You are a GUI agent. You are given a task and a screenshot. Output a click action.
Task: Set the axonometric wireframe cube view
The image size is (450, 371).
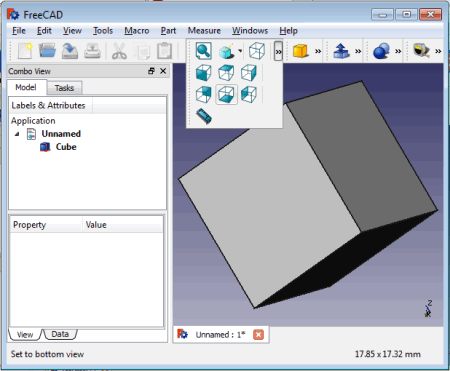(257, 51)
